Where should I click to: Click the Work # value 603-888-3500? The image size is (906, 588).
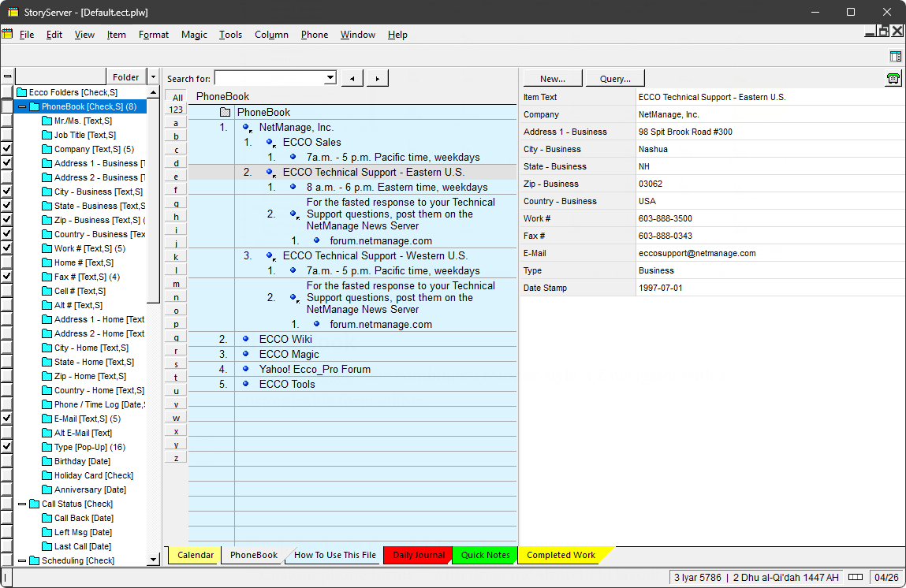pyautogui.click(x=665, y=218)
